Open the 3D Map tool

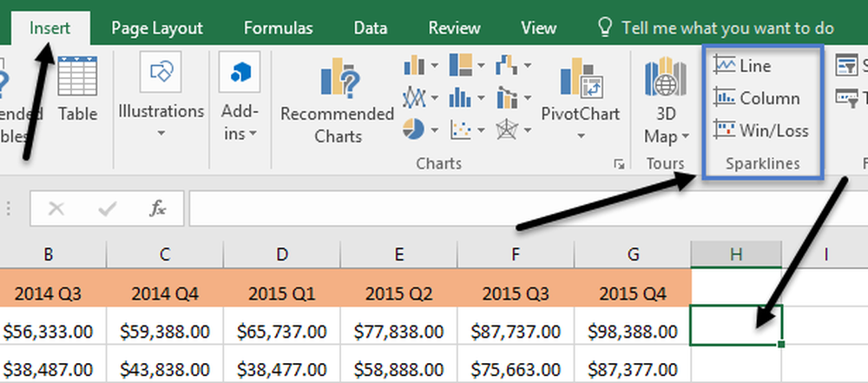(x=667, y=101)
